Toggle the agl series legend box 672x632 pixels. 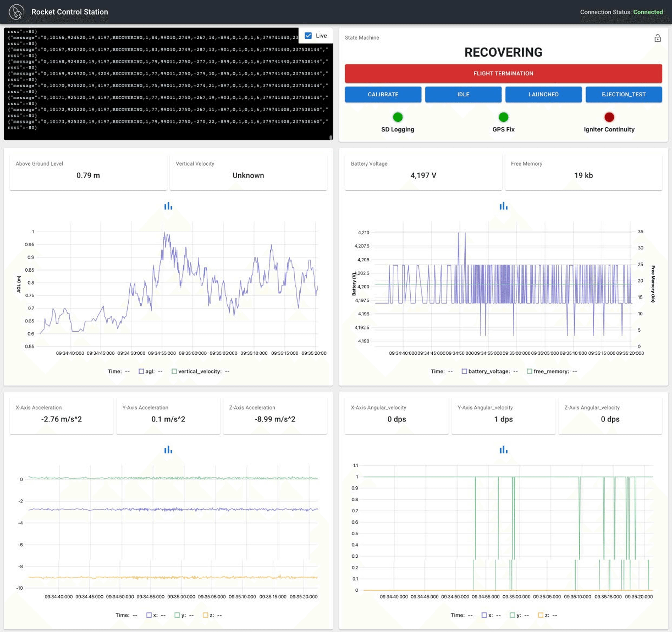coord(141,371)
